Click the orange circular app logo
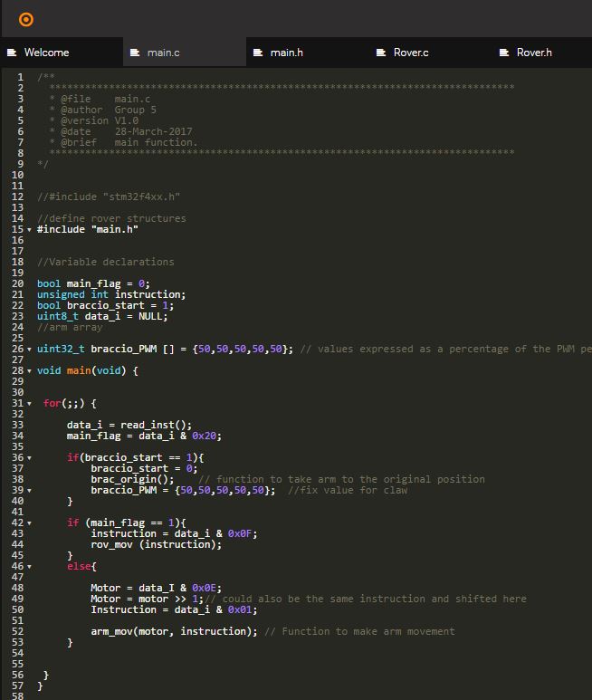592x700 pixels. pyautogui.click(x=25, y=19)
